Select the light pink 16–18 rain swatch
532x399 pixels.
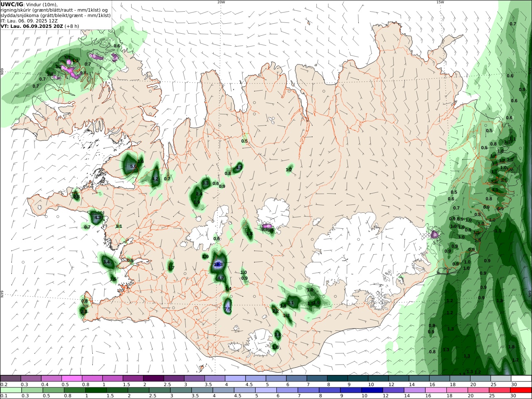pyautogui.click(x=436, y=390)
